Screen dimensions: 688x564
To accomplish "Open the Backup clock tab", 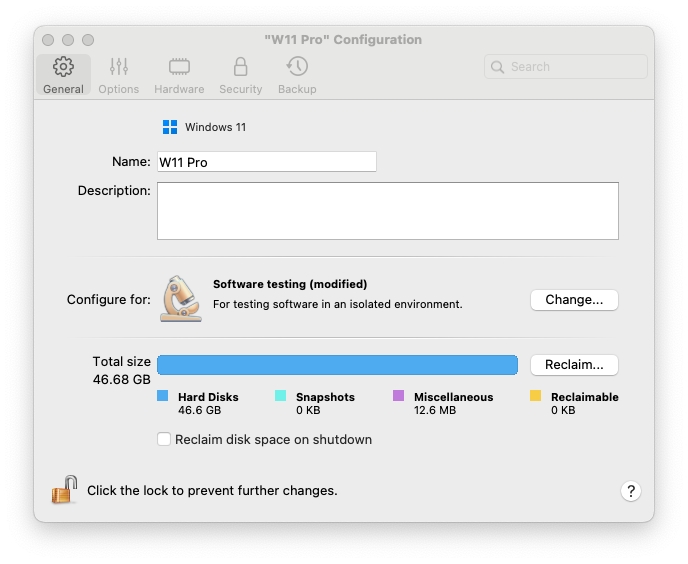I will 297,75.
